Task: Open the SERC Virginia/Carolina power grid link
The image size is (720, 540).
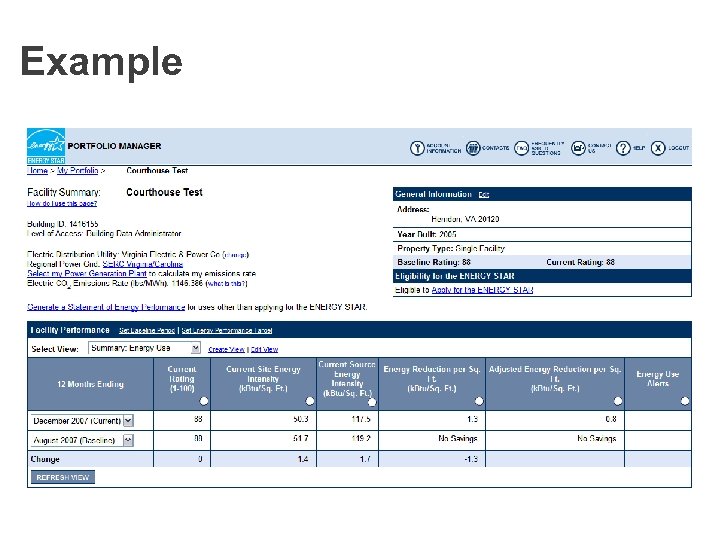Action: tap(143, 264)
